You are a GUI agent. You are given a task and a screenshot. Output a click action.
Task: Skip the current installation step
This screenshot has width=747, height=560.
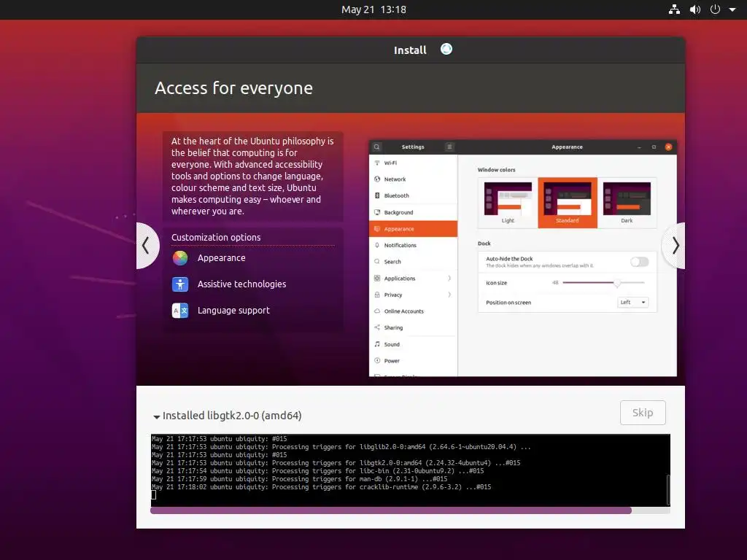click(643, 413)
